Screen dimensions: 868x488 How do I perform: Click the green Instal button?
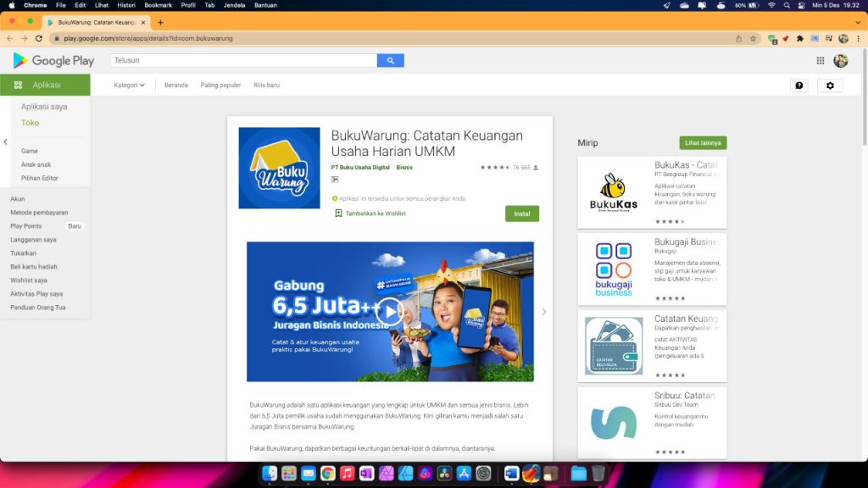click(522, 213)
